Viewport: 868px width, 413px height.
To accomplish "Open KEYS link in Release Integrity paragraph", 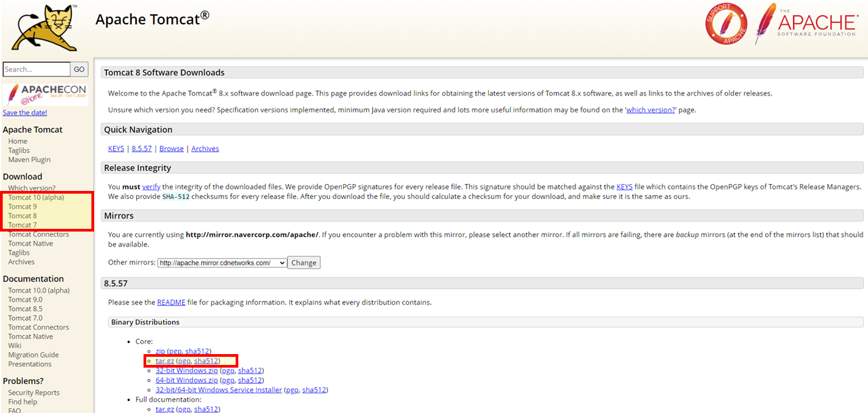I will pyautogui.click(x=625, y=187).
